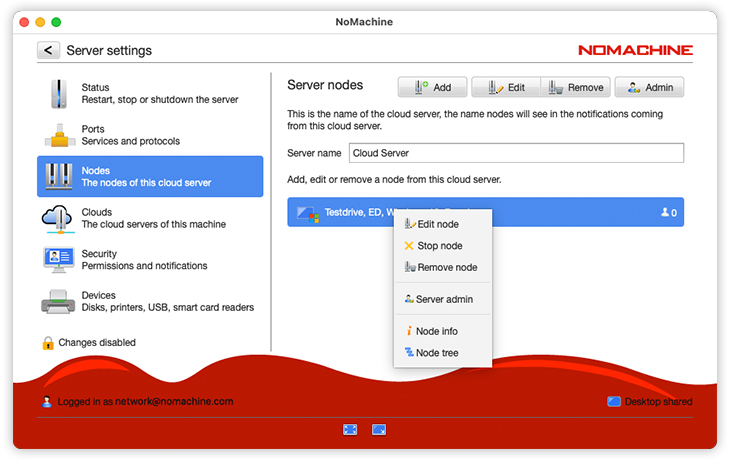Choose Remove node from context menu

[446, 268]
